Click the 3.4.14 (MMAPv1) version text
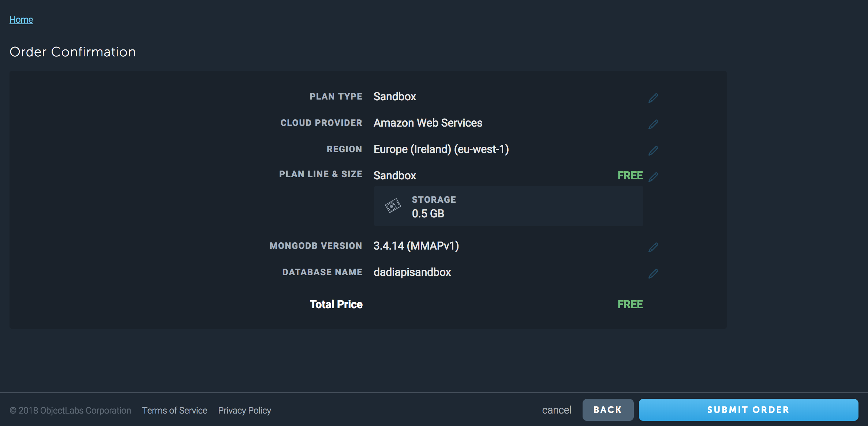 (416, 246)
